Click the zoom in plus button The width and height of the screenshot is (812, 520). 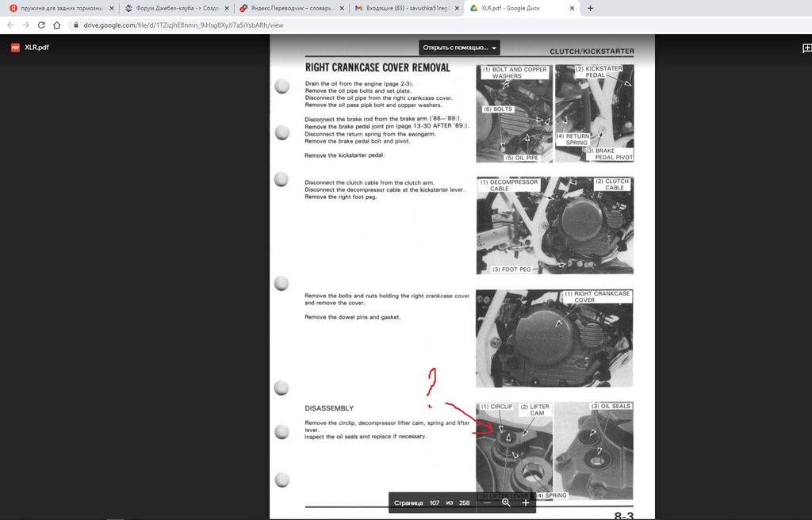(x=526, y=503)
